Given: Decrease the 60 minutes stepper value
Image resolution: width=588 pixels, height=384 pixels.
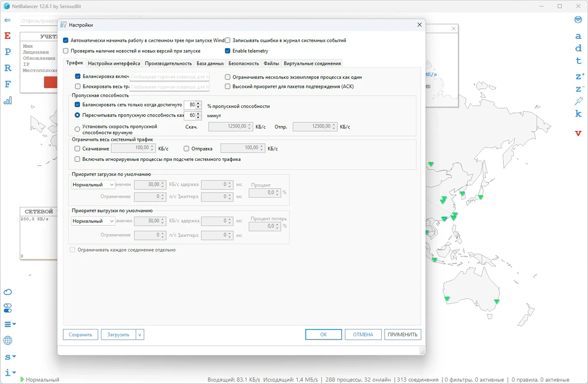Looking at the screenshot, I should pos(198,118).
